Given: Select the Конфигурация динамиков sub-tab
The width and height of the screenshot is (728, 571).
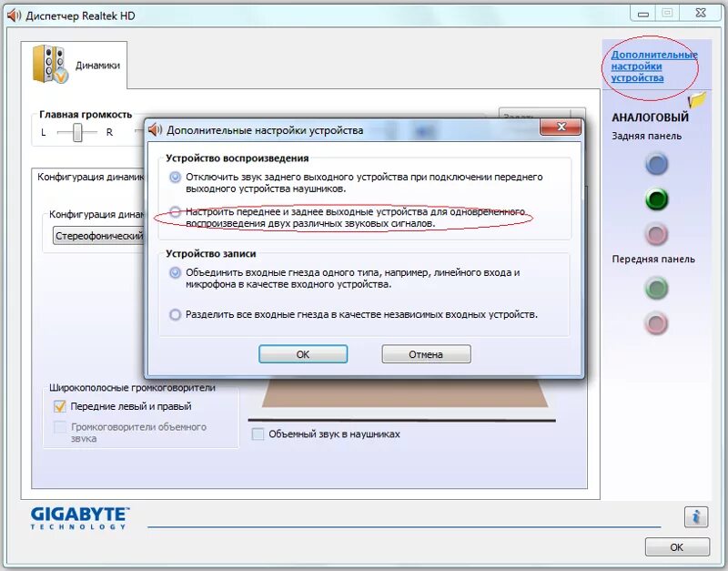Looking at the screenshot, I should (x=90, y=177).
